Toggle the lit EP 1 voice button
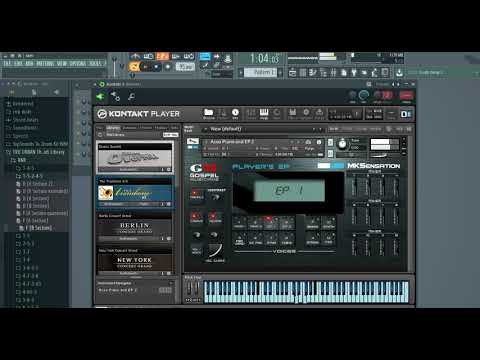 click(270, 222)
